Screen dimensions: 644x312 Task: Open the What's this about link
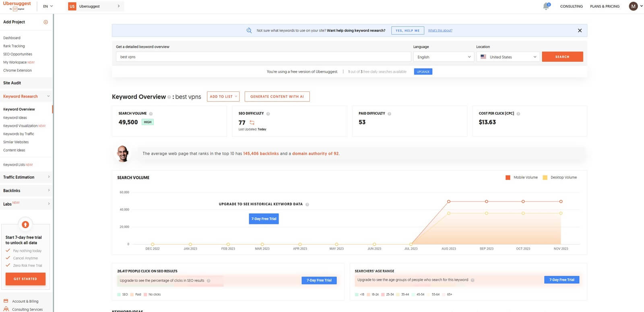click(440, 31)
